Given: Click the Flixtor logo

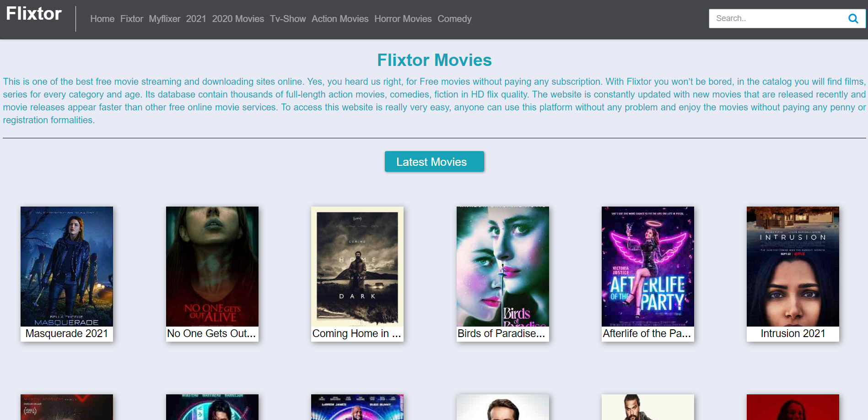Looking at the screenshot, I should click(33, 14).
